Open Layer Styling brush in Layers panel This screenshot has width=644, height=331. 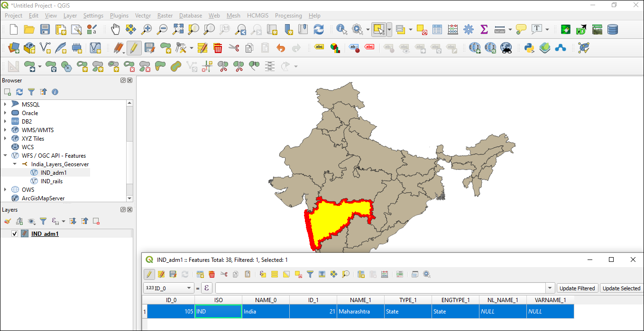[8, 221]
